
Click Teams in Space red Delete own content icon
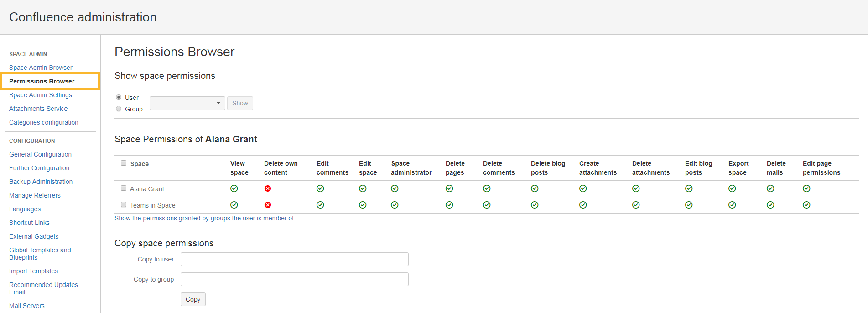point(268,205)
